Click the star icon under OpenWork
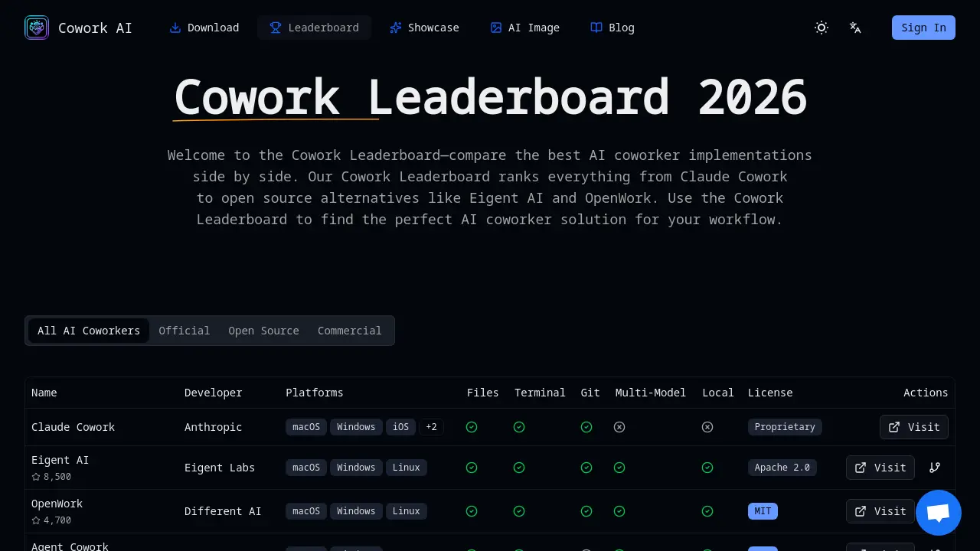This screenshot has width=980, height=551. (x=36, y=520)
